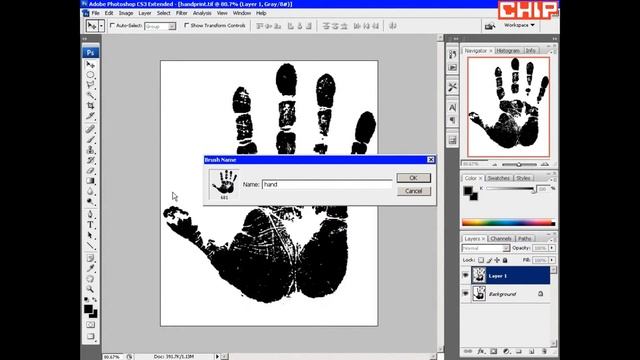Toggle Lock position icon
The image size is (640, 360).
(497, 260)
